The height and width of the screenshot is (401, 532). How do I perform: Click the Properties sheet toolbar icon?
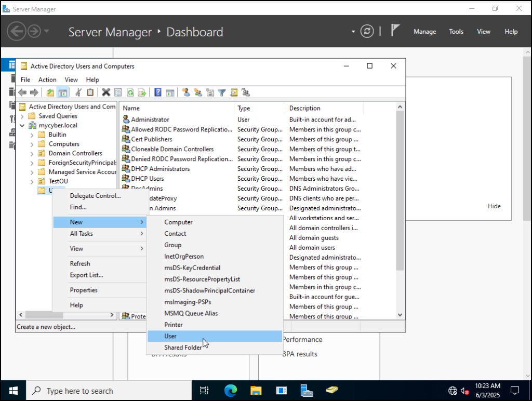tap(118, 92)
